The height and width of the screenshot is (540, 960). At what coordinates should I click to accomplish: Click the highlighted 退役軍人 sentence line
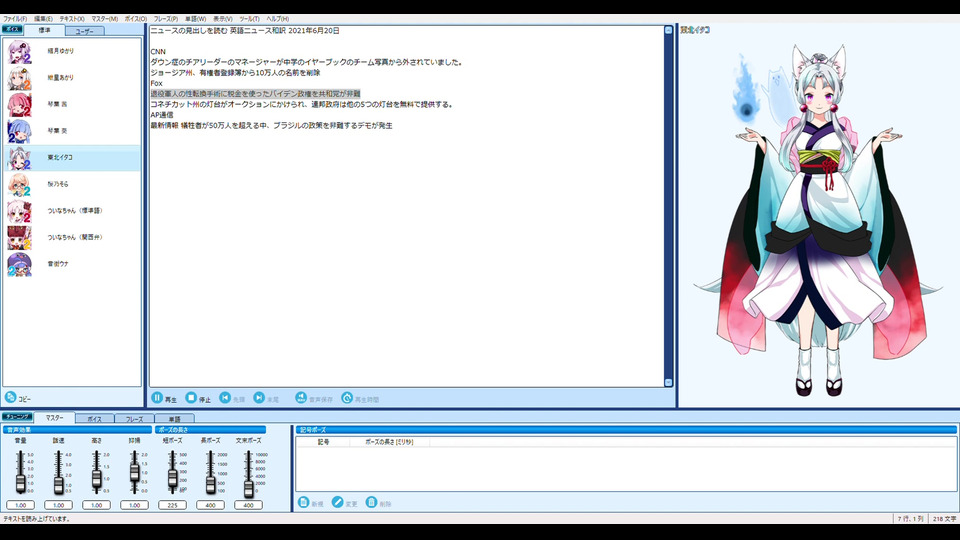(255, 94)
